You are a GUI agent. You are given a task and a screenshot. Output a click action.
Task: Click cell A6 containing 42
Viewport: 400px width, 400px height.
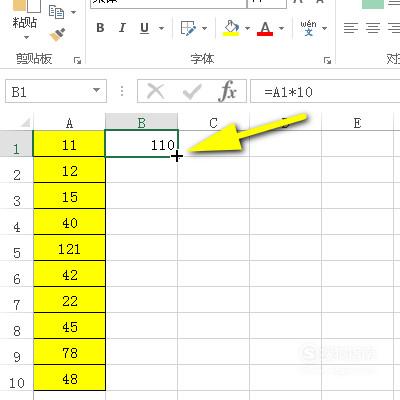point(69,274)
